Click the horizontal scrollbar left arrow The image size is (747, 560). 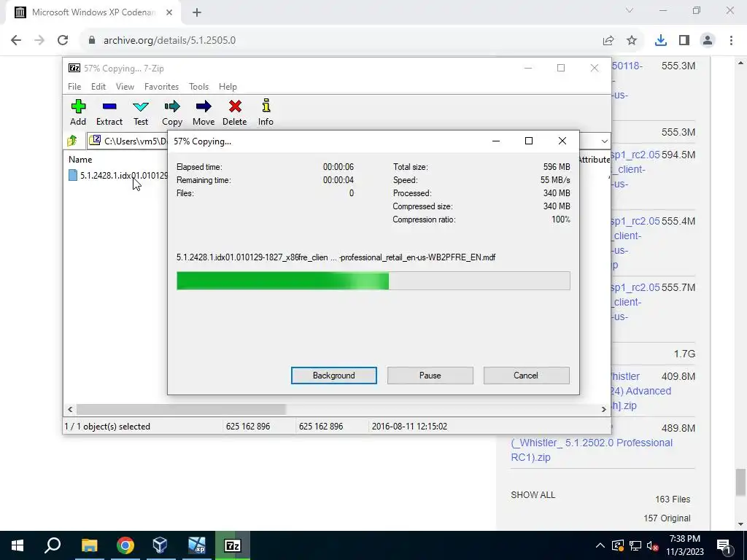click(71, 409)
